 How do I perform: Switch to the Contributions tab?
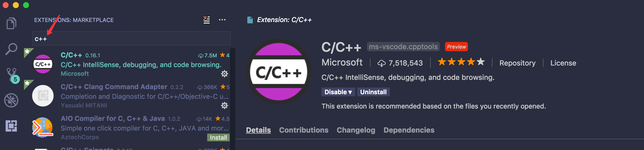tap(304, 130)
